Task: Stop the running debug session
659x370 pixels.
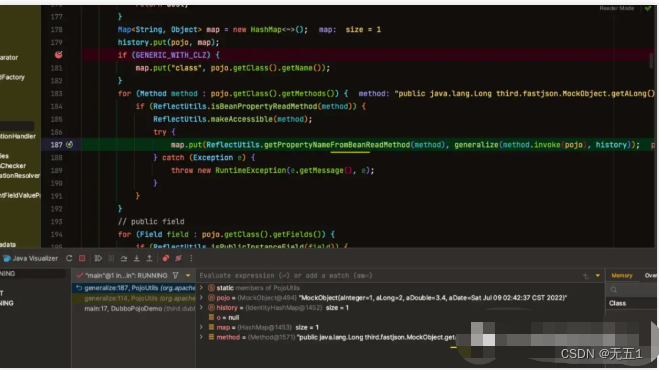Action: pos(82,258)
